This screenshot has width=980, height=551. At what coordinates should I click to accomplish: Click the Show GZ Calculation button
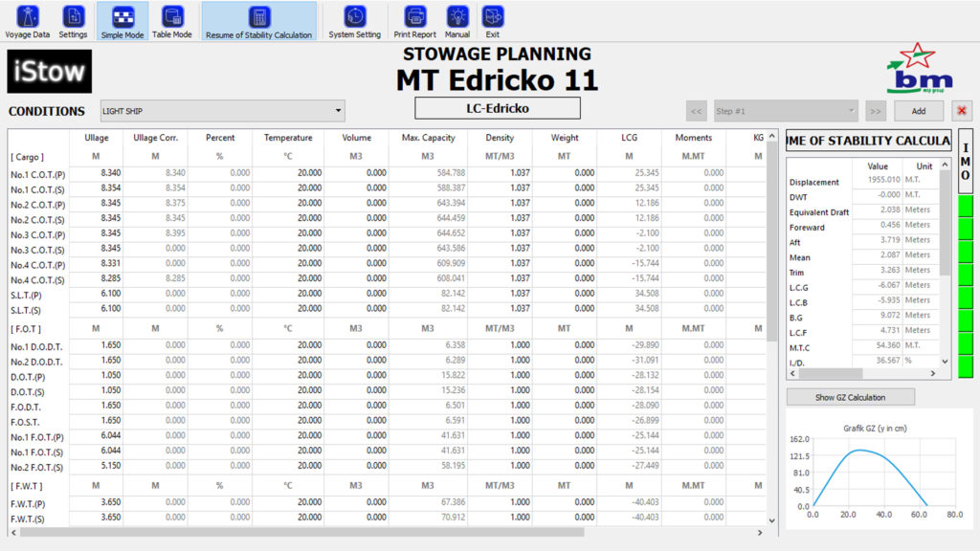tap(850, 397)
